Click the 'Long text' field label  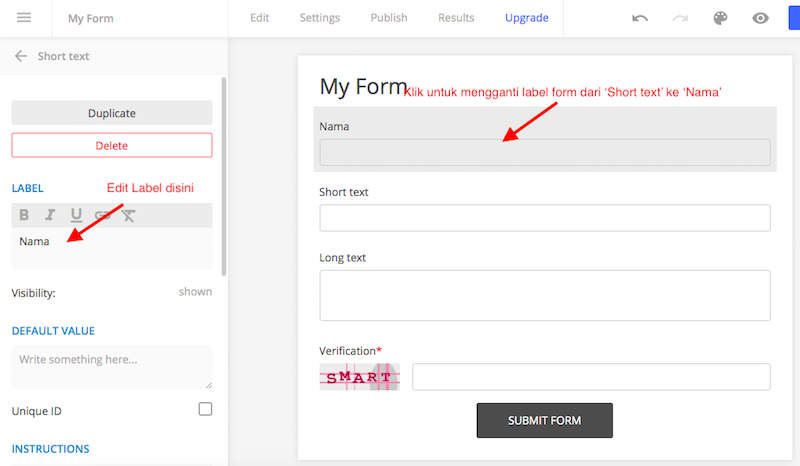[342, 258]
